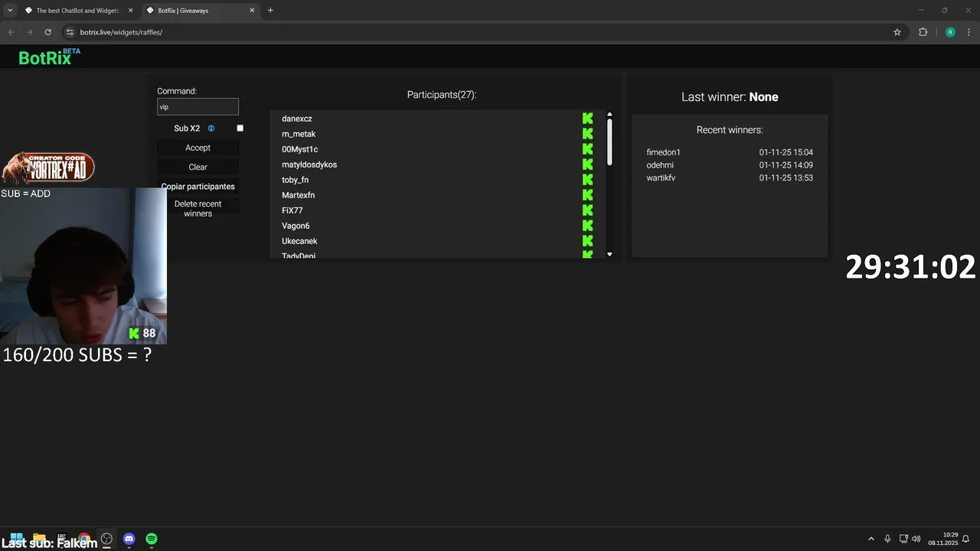The height and width of the screenshot is (551, 980).
Task: Close the 'The best ChatBot and Widgets' tab
Action: point(129,11)
